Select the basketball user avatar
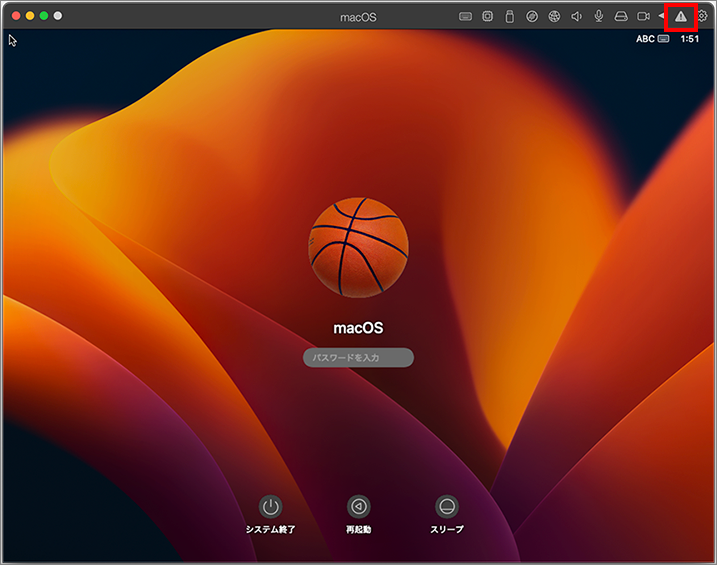The width and height of the screenshot is (717, 565). (x=358, y=248)
